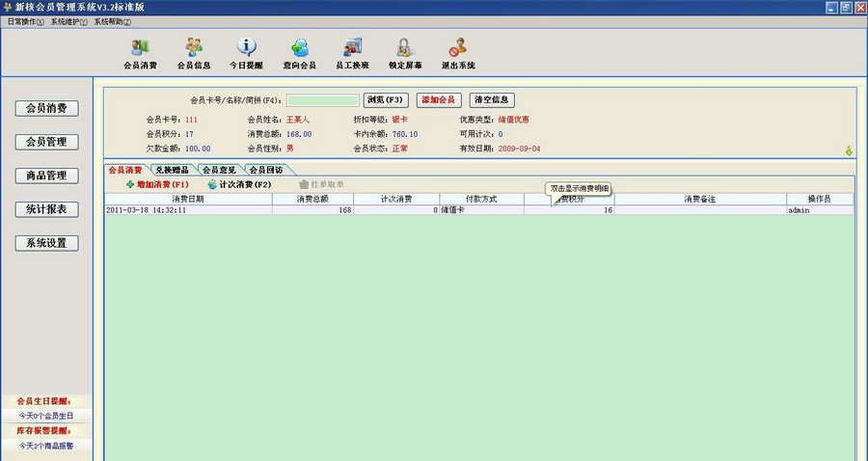Screen dimensions: 868x461
Task: Click the 操作员 column header
Action: point(820,199)
